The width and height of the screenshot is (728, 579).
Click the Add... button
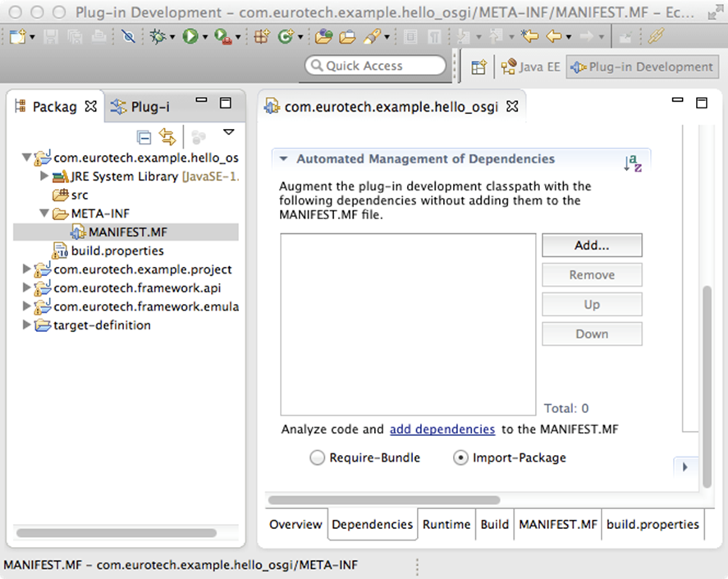click(x=592, y=246)
